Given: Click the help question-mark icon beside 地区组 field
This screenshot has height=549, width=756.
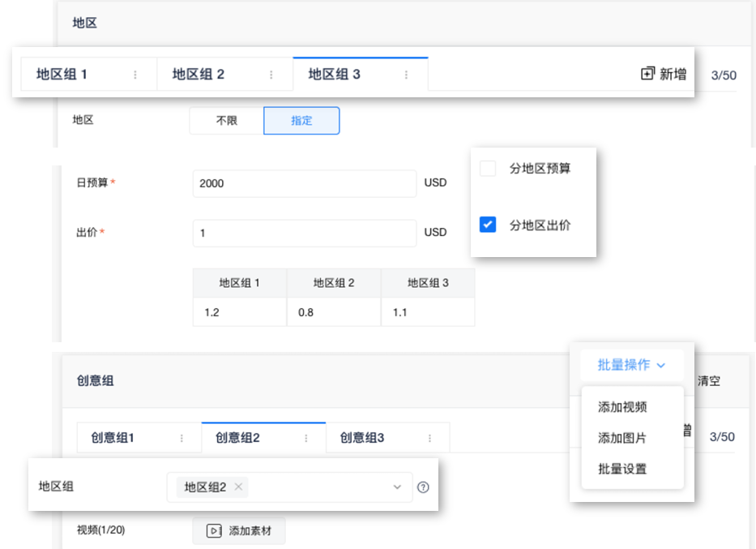Looking at the screenshot, I should pos(422,487).
